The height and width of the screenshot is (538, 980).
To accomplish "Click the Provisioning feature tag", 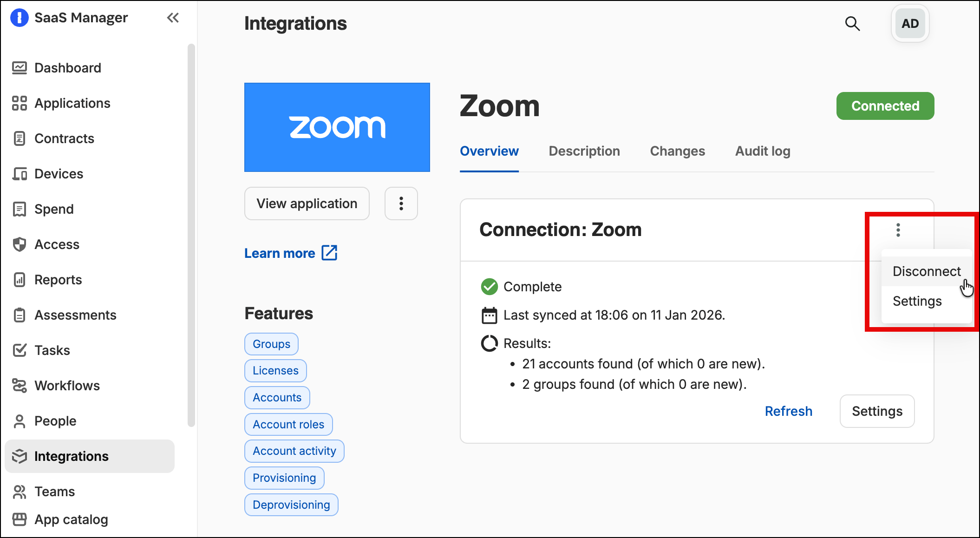I will (x=284, y=478).
